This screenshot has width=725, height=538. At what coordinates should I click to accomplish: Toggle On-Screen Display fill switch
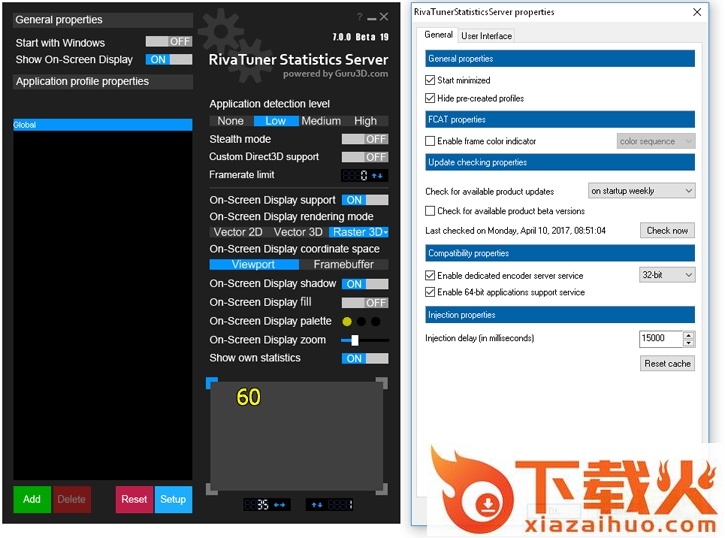[x=365, y=303]
